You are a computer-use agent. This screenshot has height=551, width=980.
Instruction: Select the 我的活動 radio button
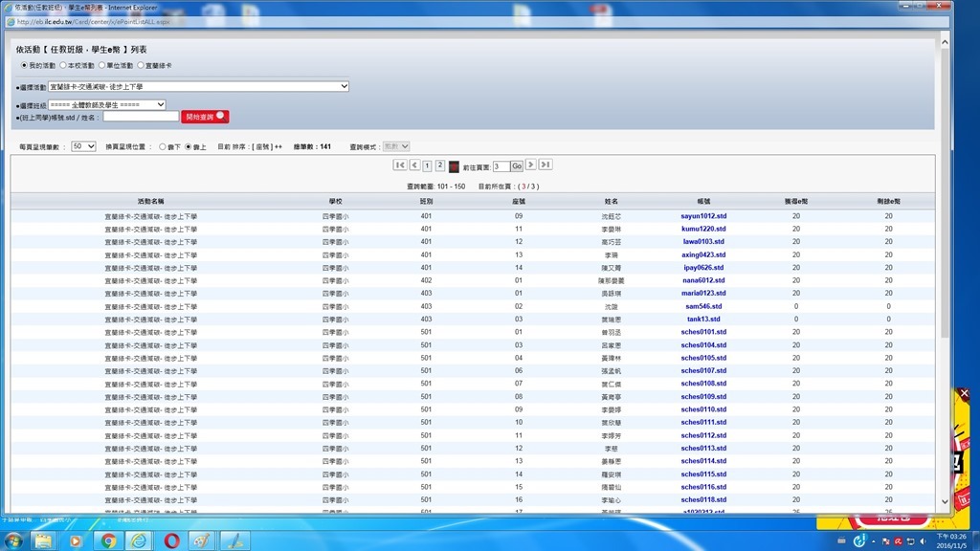coord(25,66)
